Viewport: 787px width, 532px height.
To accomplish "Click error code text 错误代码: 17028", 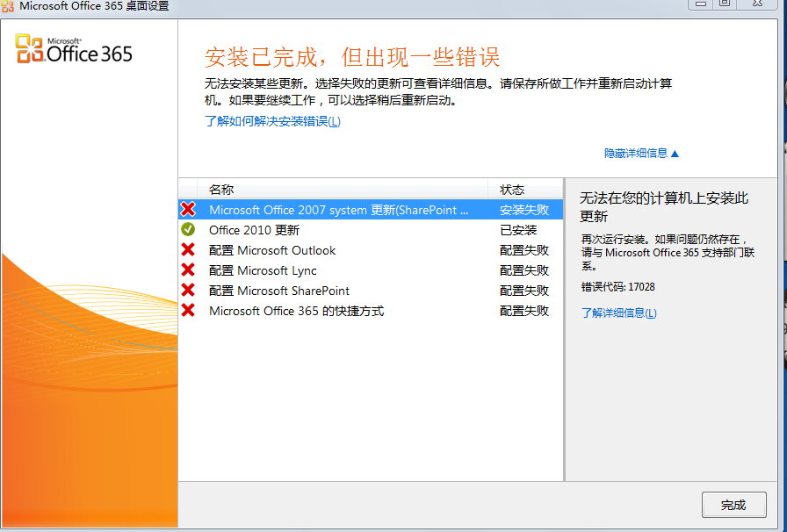I will (x=617, y=286).
